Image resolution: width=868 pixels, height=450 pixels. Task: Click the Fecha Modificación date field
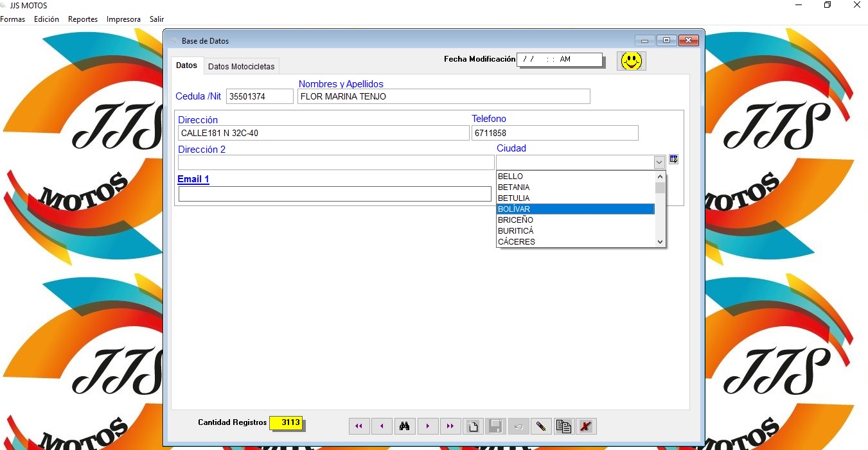560,59
